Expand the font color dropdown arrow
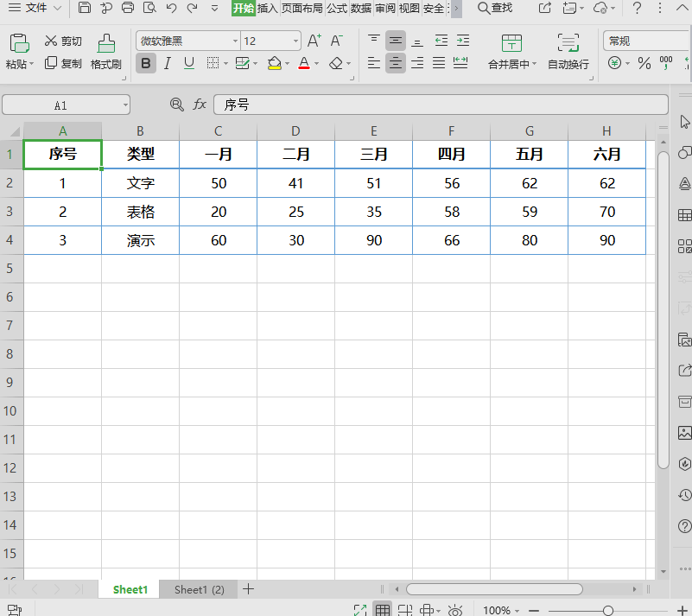692x616 pixels. [316, 64]
